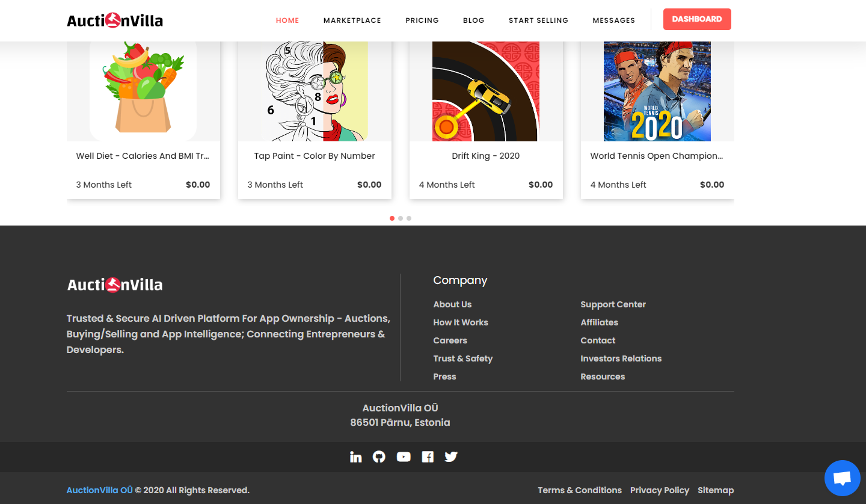Click the Trust & Safety link
This screenshot has height=504, width=866.
(x=463, y=358)
